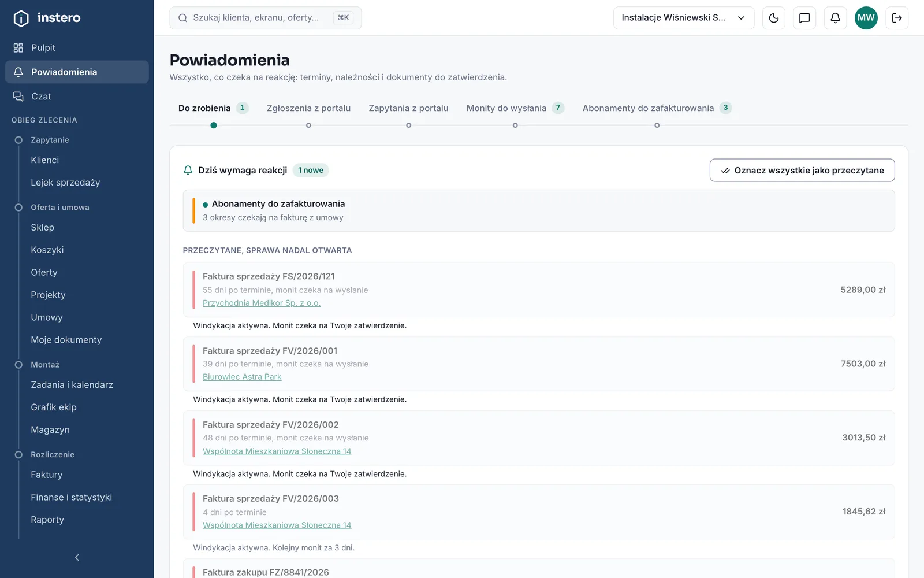Image resolution: width=924 pixels, height=578 pixels.
Task: Open Wspólnota link under FV/2026/002
Action: click(277, 451)
